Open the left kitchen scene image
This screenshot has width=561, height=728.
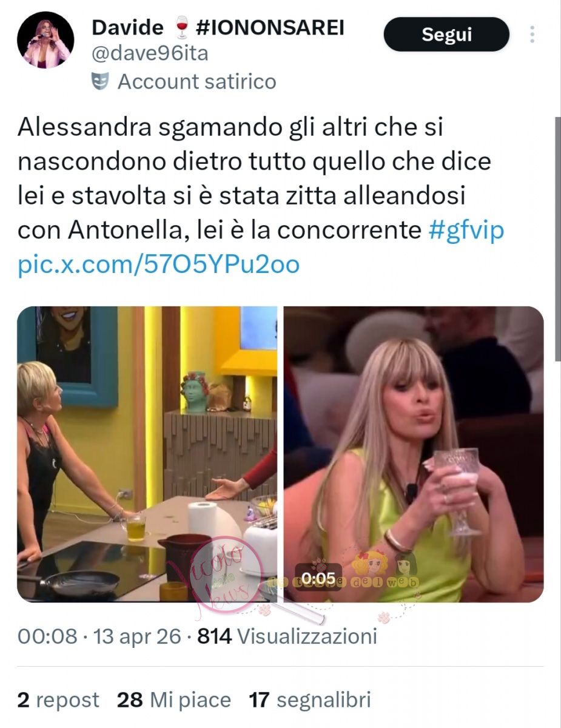[x=147, y=454]
